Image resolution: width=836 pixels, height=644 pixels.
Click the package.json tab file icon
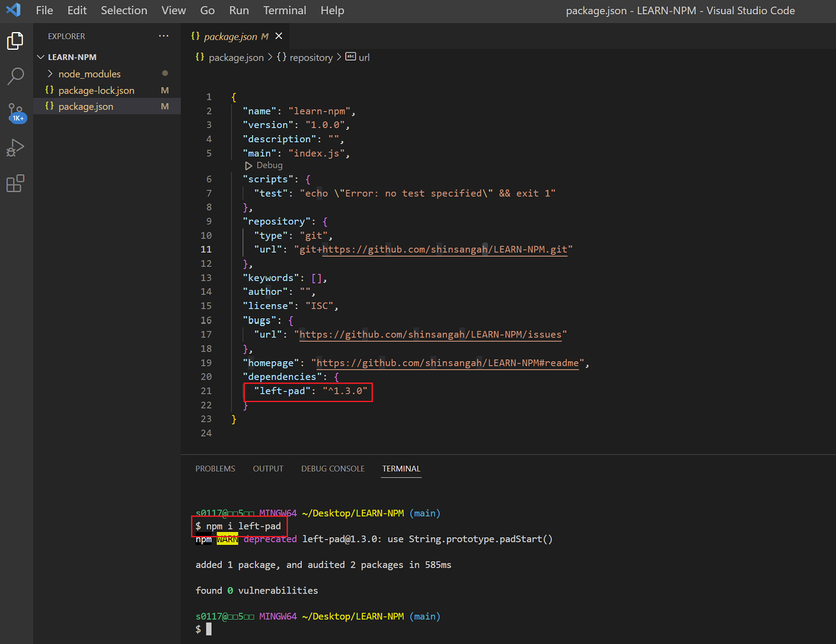click(x=195, y=36)
